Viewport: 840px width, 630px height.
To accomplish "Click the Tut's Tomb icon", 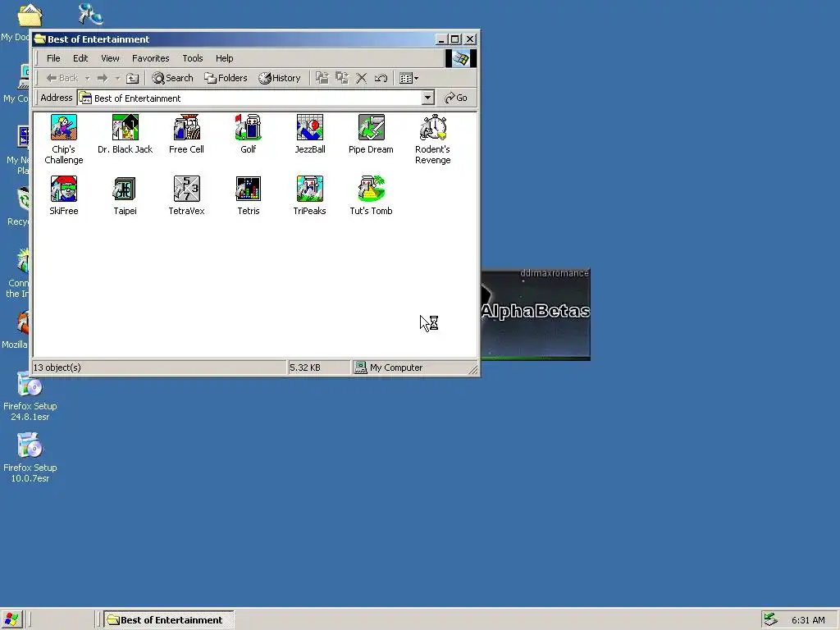I will (372, 189).
